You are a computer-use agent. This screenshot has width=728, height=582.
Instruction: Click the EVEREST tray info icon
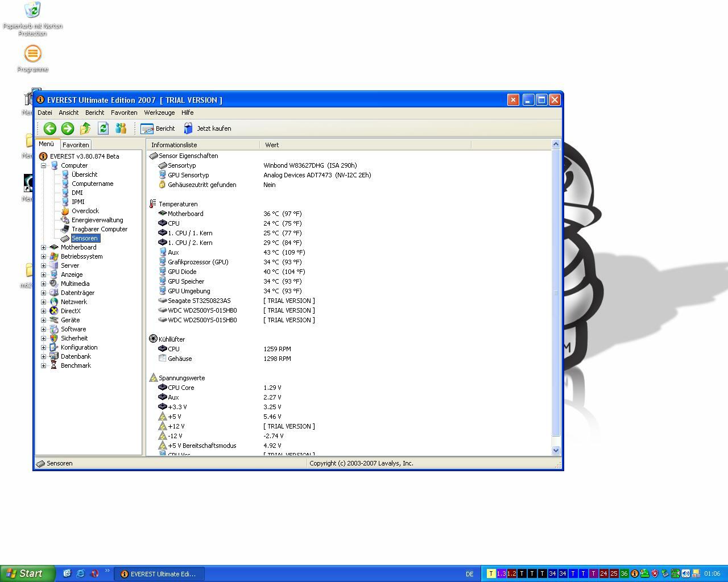point(635,573)
